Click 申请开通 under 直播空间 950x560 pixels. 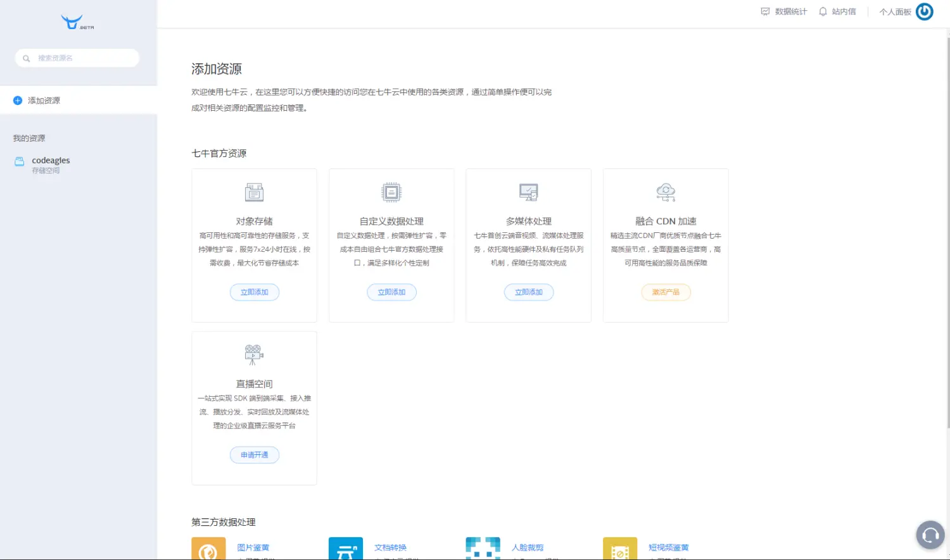[x=255, y=455]
